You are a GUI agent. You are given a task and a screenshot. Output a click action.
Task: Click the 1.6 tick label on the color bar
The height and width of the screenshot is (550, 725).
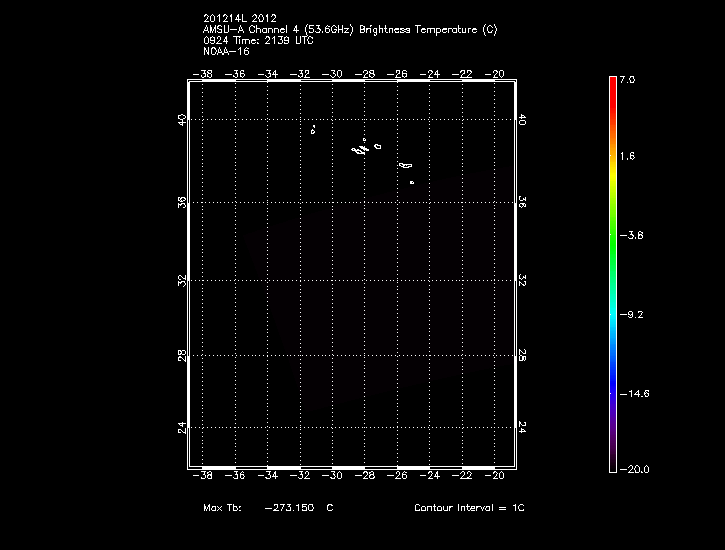tap(627, 157)
